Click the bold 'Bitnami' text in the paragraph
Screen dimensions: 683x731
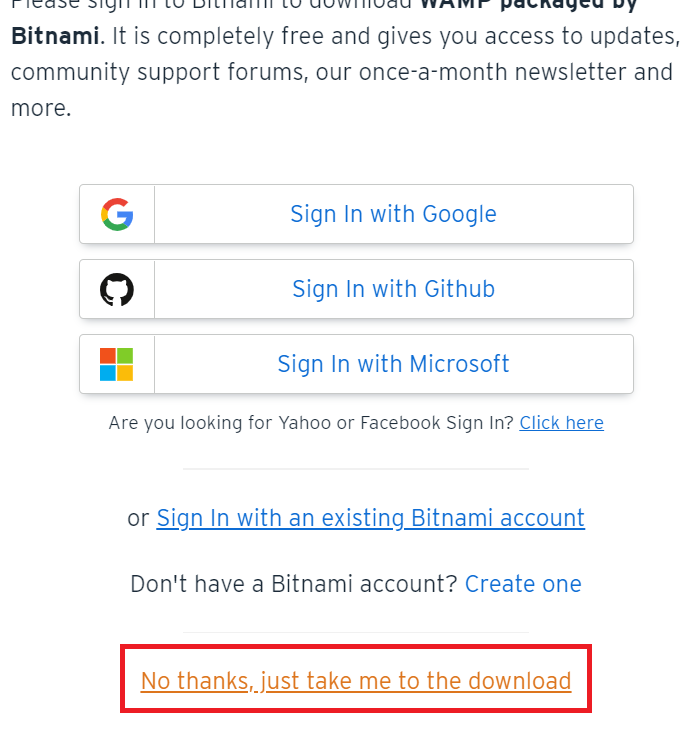click(x=54, y=37)
